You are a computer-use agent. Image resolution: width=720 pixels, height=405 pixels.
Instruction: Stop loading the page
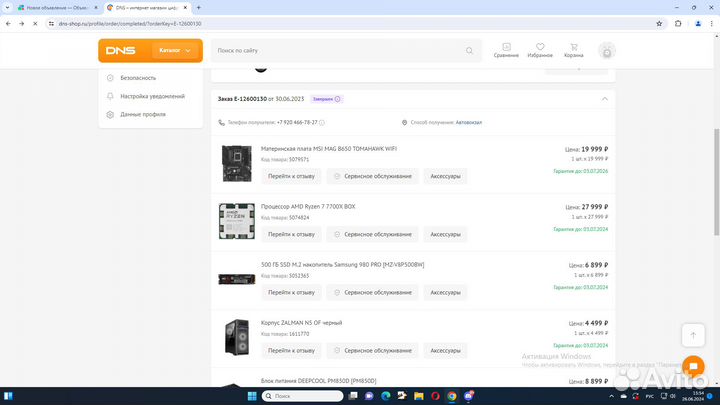pyautogui.click(x=35, y=23)
